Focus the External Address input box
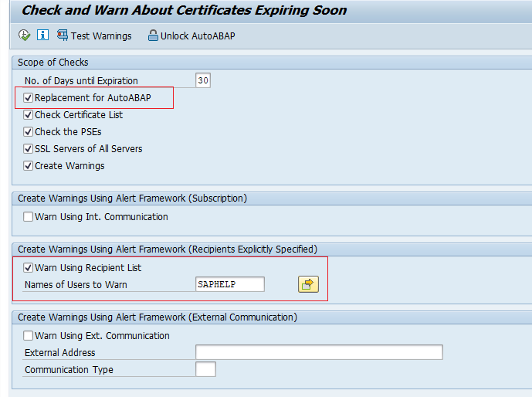This screenshot has width=532, height=397. (319, 353)
